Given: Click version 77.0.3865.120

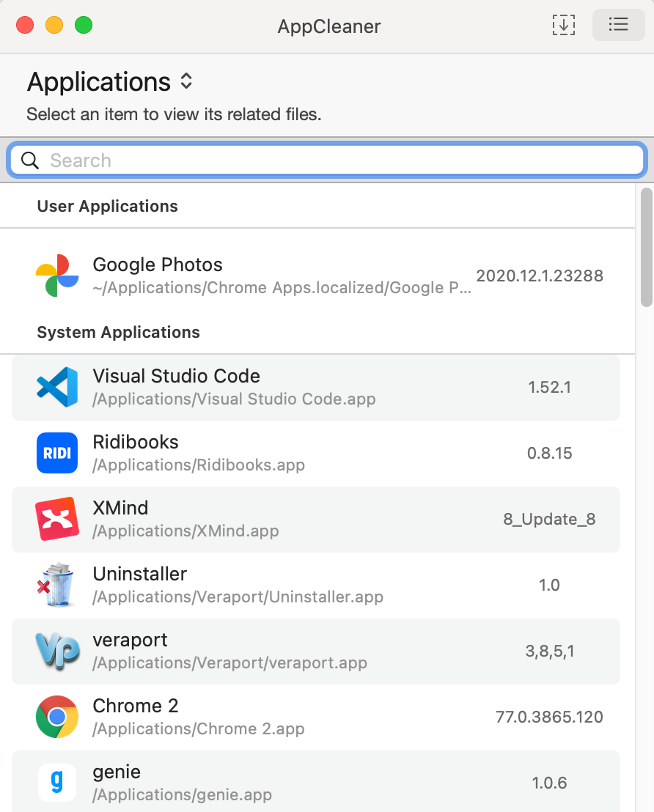Looking at the screenshot, I should 549,717.
